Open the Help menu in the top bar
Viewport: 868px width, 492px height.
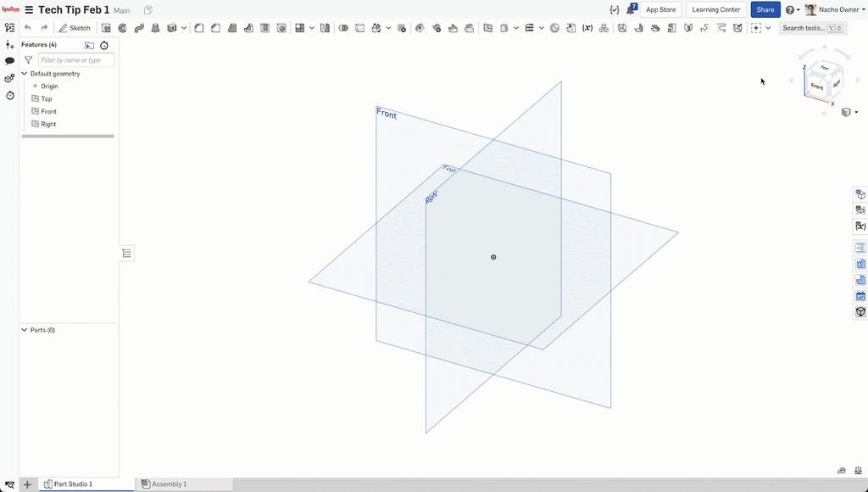coord(789,9)
